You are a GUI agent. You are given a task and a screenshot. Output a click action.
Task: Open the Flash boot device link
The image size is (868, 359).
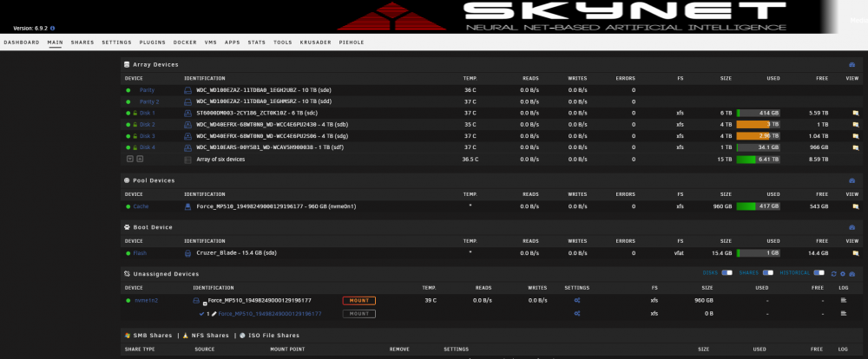(x=140, y=253)
